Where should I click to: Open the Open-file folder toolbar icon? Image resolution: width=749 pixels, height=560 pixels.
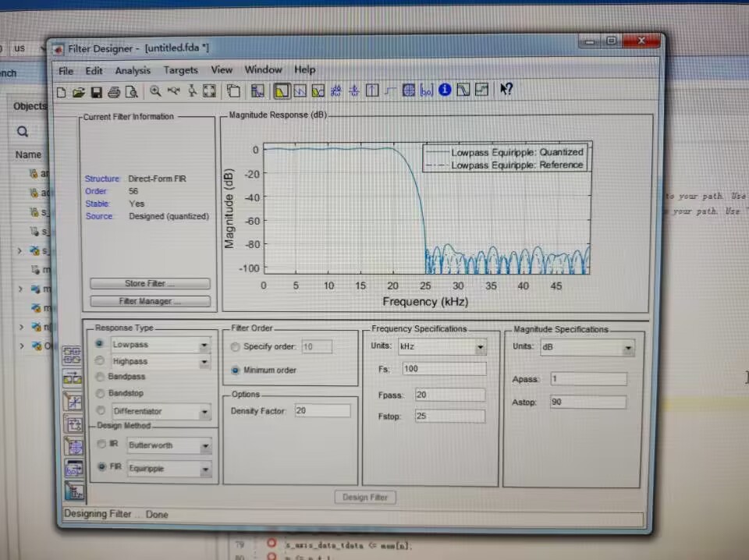[x=79, y=92]
